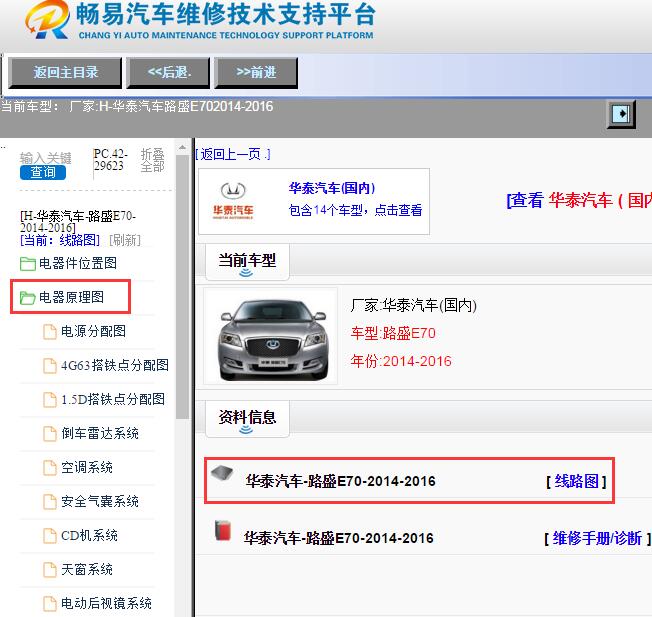The width and height of the screenshot is (652, 617).
Task: Open 4G63搭铁点分配图 in the tree
Action: tap(115, 365)
